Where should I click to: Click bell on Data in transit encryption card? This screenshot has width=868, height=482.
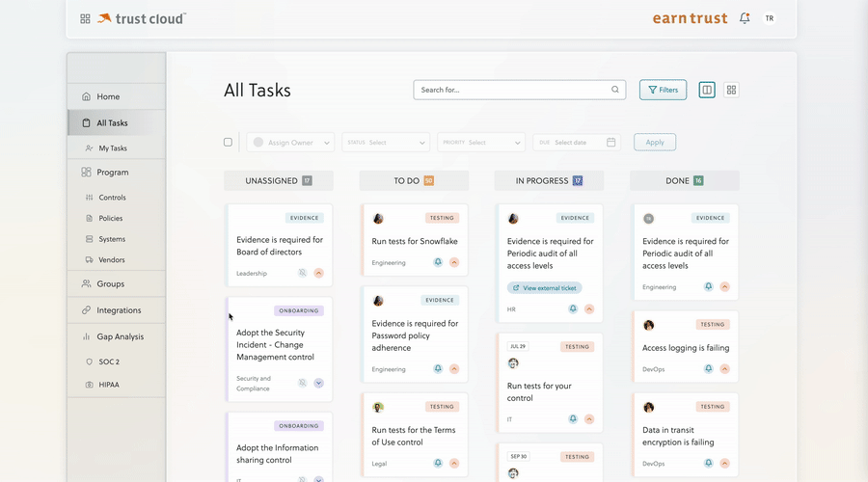click(x=709, y=463)
